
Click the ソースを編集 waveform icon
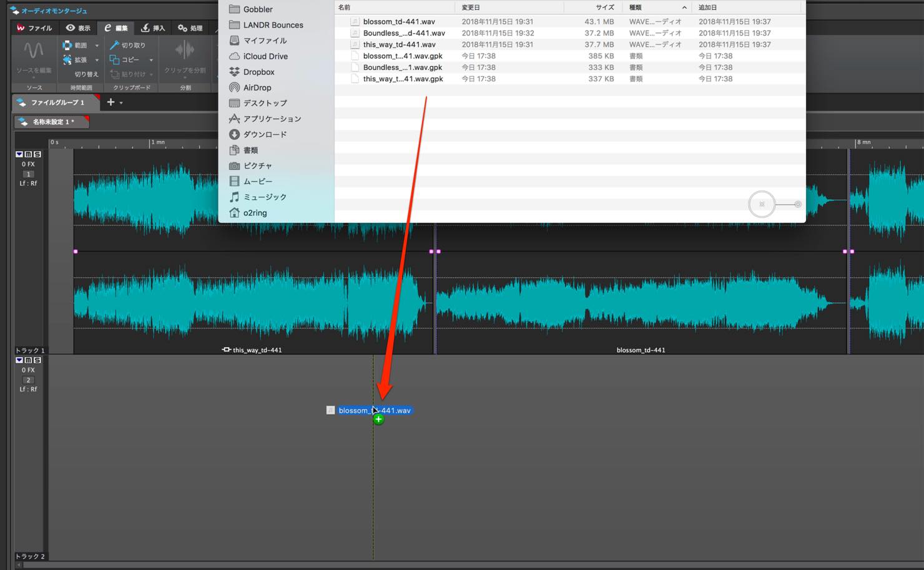tap(34, 50)
